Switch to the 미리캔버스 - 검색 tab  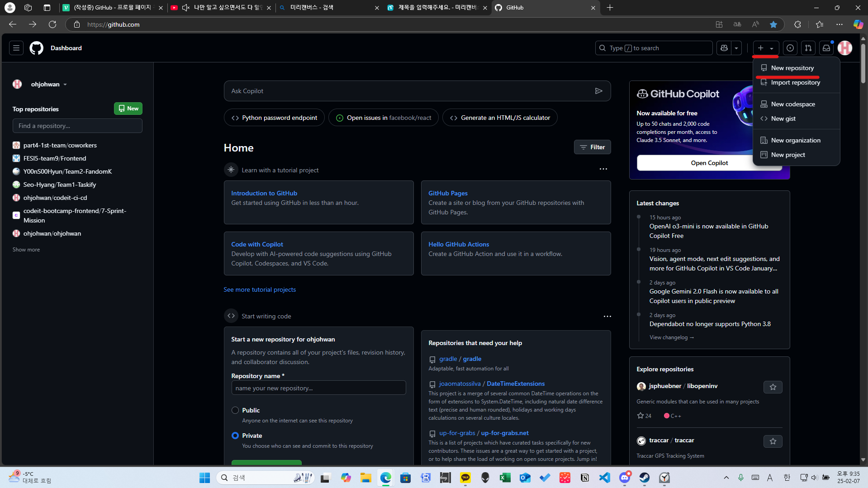click(x=329, y=8)
